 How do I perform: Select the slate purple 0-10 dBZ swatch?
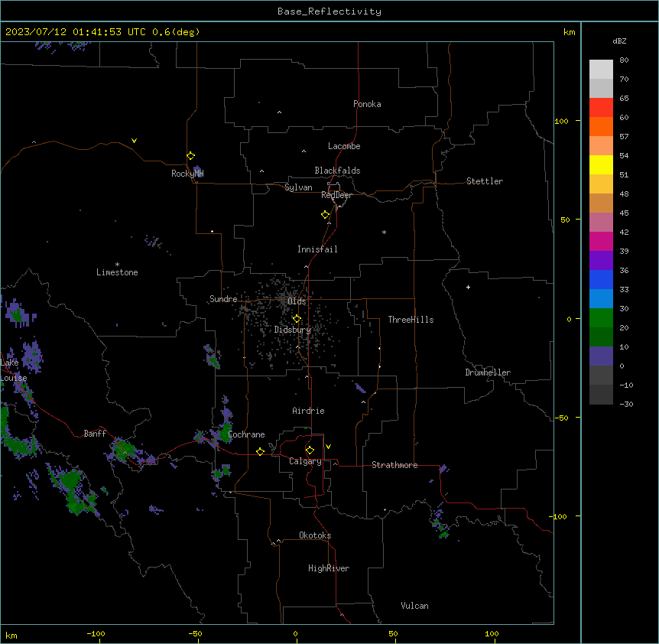point(601,356)
